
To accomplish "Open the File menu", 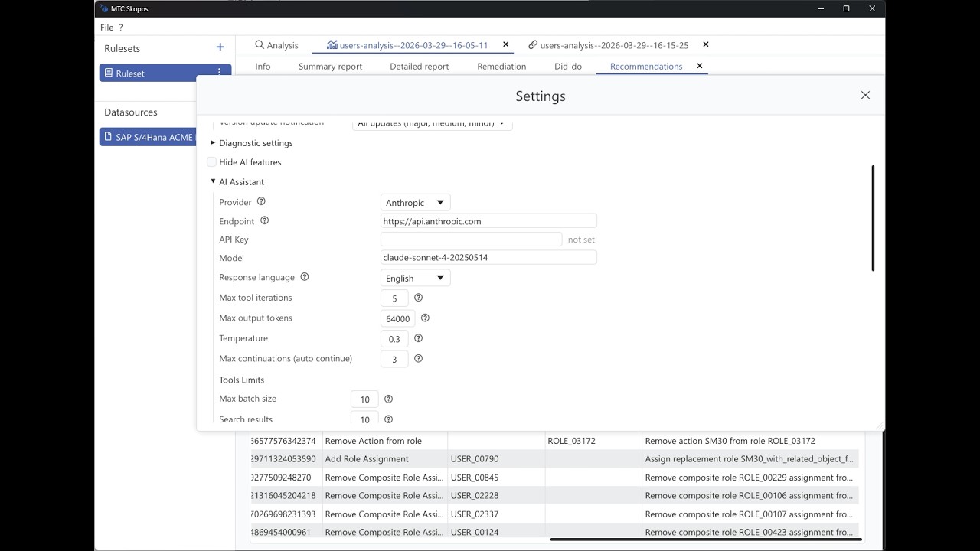I will coord(107,28).
